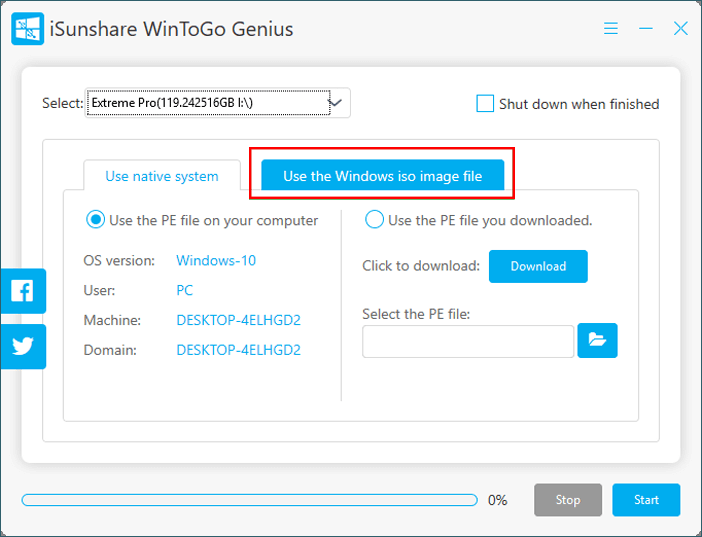Click the Machine value DESKTOP-4ELHGD2
The width and height of the screenshot is (702, 537).
pos(238,320)
